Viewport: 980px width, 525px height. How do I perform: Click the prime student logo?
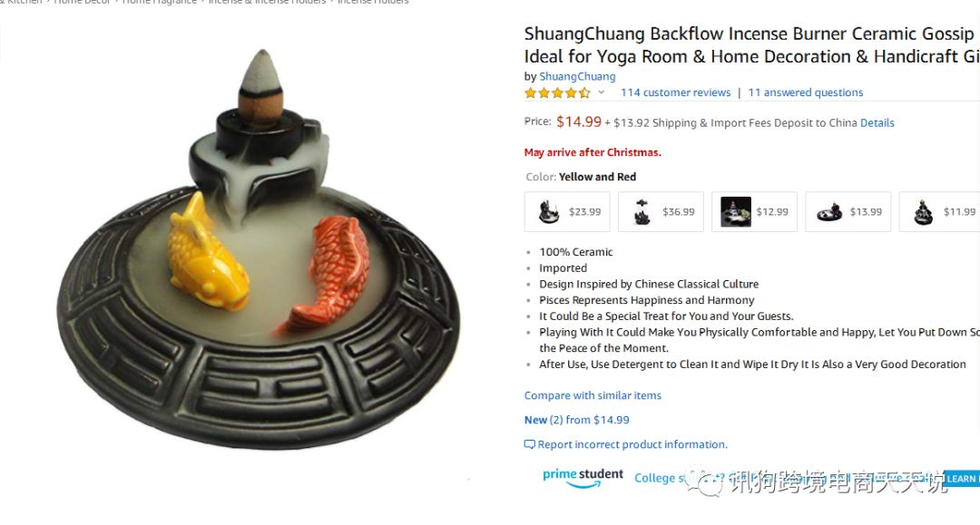point(583,478)
